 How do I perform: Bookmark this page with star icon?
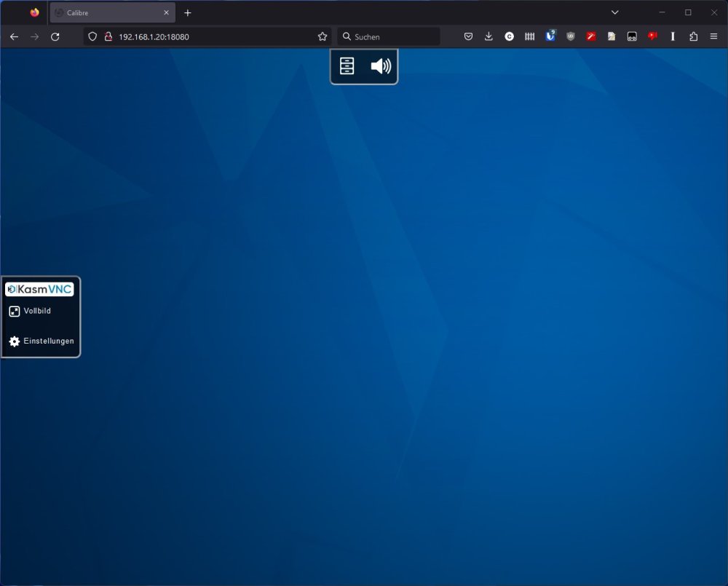point(323,36)
